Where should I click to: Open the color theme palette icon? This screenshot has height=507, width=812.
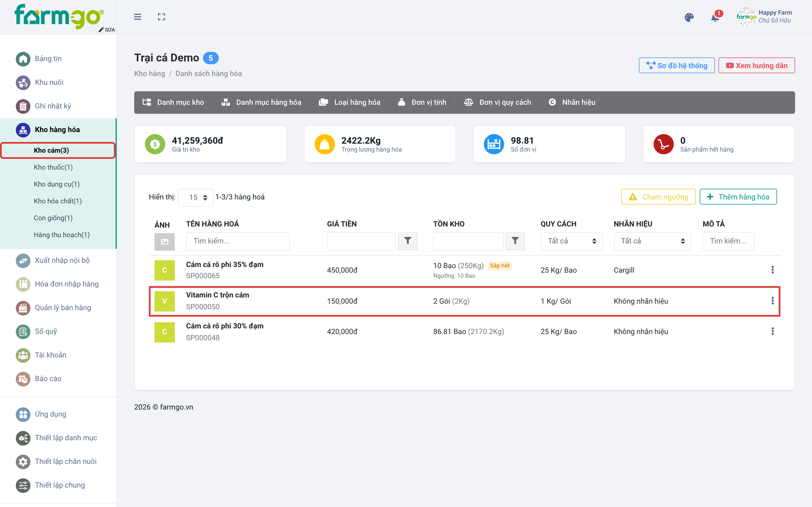coord(689,17)
